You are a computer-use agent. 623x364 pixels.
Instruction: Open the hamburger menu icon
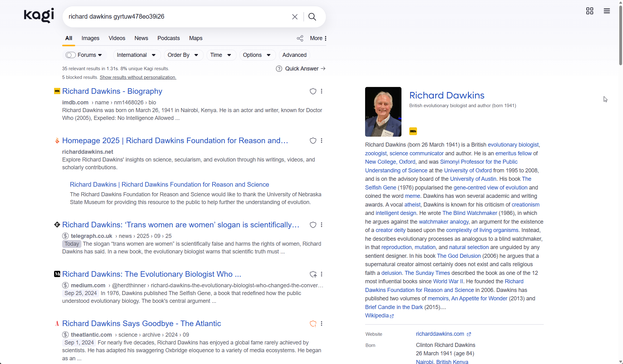click(x=607, y=11)
